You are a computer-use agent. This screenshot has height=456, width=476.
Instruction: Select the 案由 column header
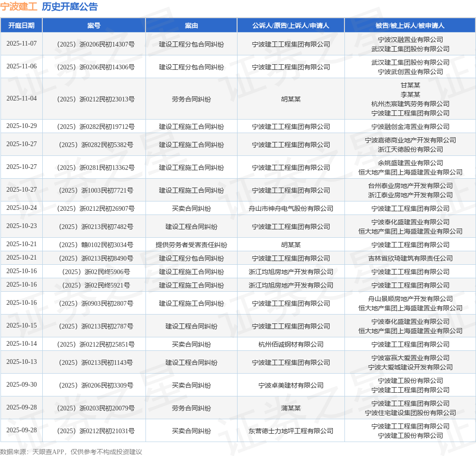(x=191, y=26)
